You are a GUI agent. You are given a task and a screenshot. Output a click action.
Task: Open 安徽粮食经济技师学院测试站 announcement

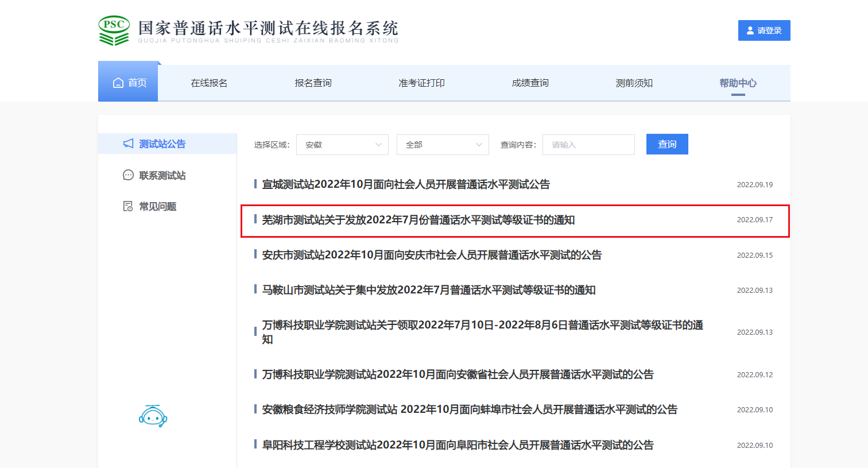(470, 409)
